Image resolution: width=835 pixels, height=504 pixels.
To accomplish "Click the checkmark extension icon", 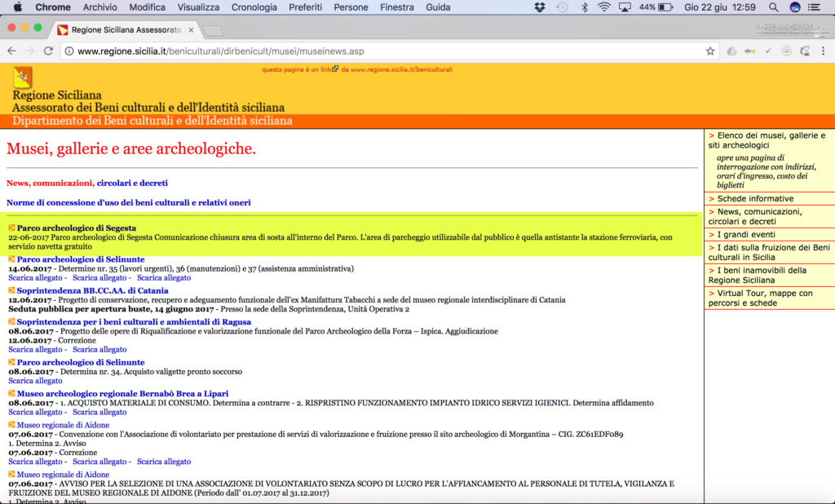I will (x=768, y=51).
